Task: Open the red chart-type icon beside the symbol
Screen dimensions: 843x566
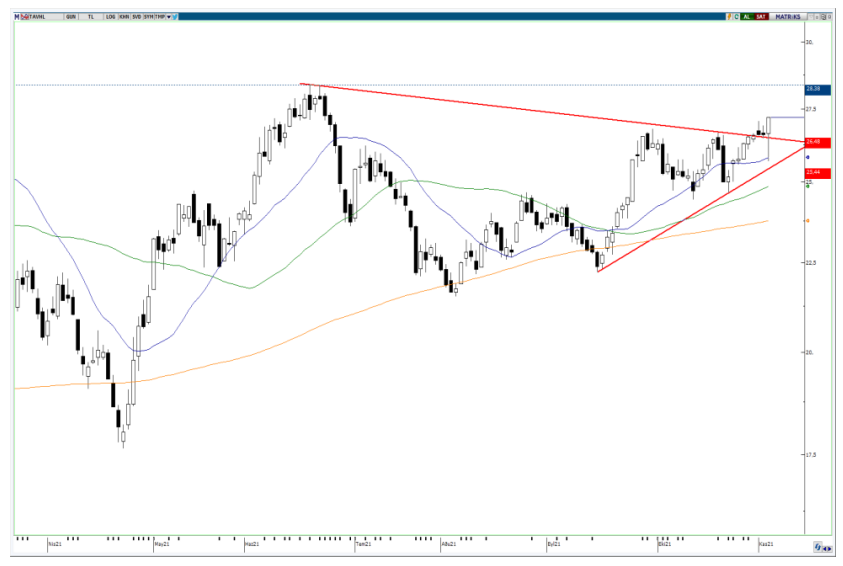Action: click(25, 17)
